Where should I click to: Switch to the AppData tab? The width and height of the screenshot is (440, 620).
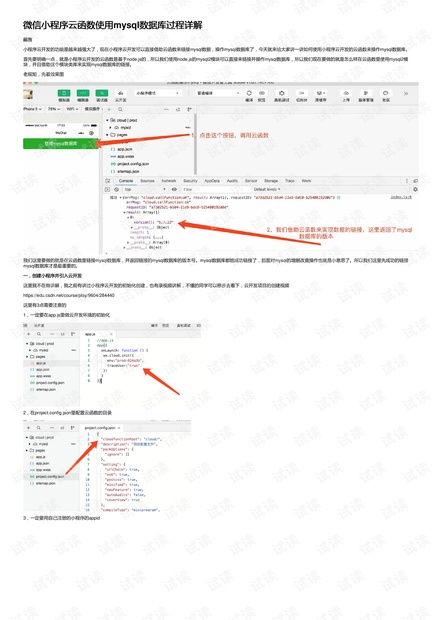pos(212,181)
